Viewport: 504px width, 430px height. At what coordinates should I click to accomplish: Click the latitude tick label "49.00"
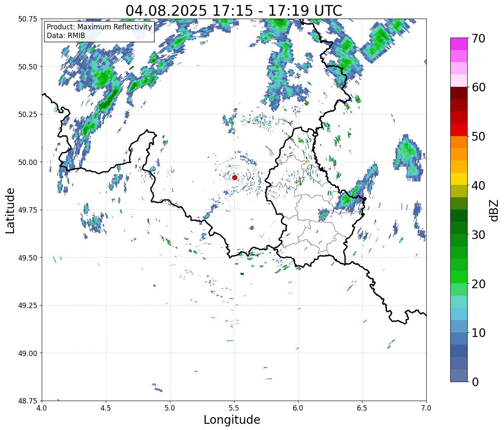tap(28, 353)
